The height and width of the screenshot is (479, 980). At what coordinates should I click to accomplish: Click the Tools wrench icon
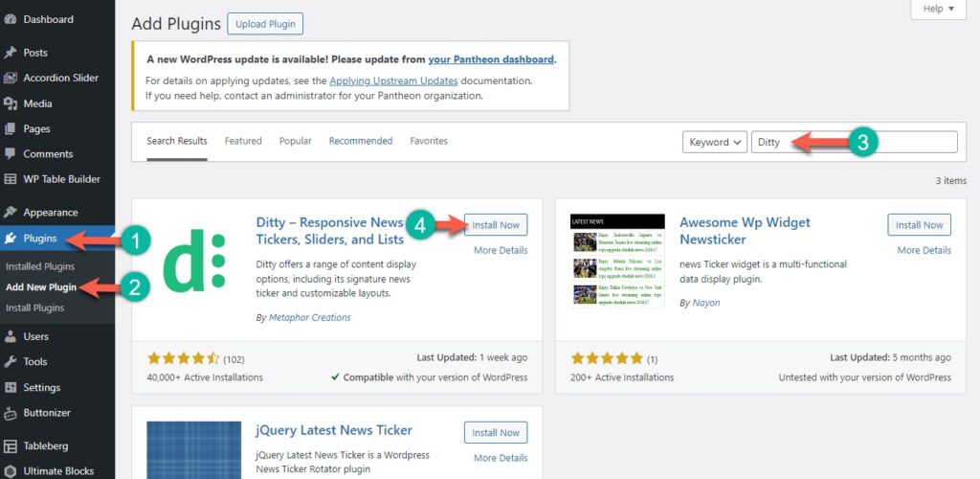[x=10, y=361]
